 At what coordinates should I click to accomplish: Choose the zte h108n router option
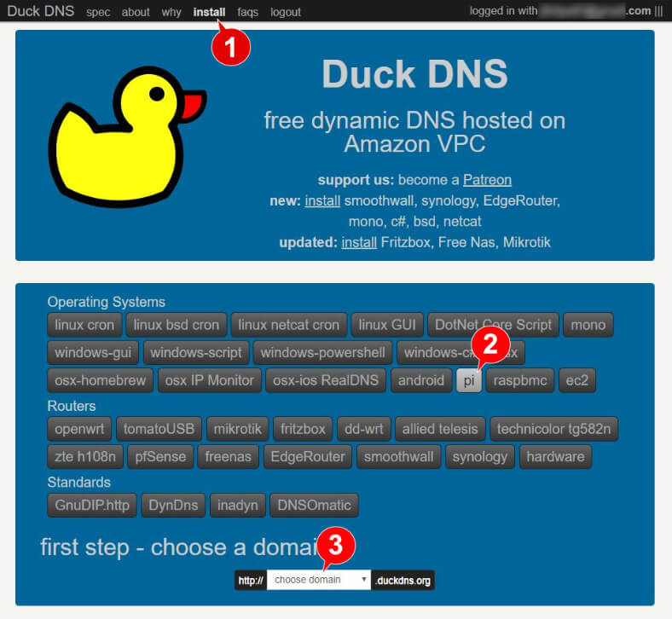tap(85, 457)
